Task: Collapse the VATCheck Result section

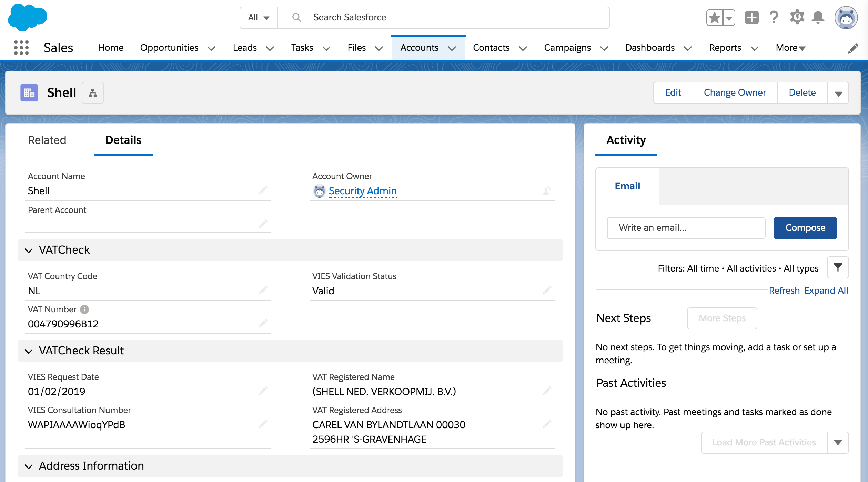Action: click(29, 351)
